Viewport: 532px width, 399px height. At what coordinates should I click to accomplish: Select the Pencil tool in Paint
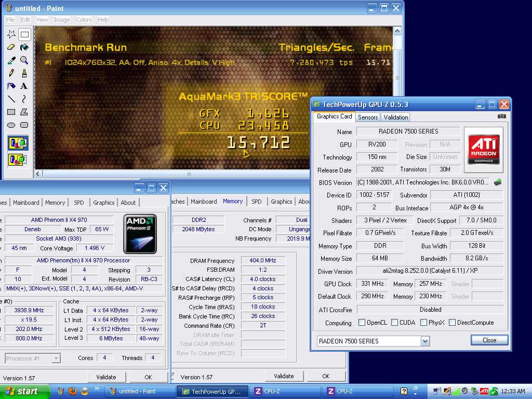click(x=11, y=73)
